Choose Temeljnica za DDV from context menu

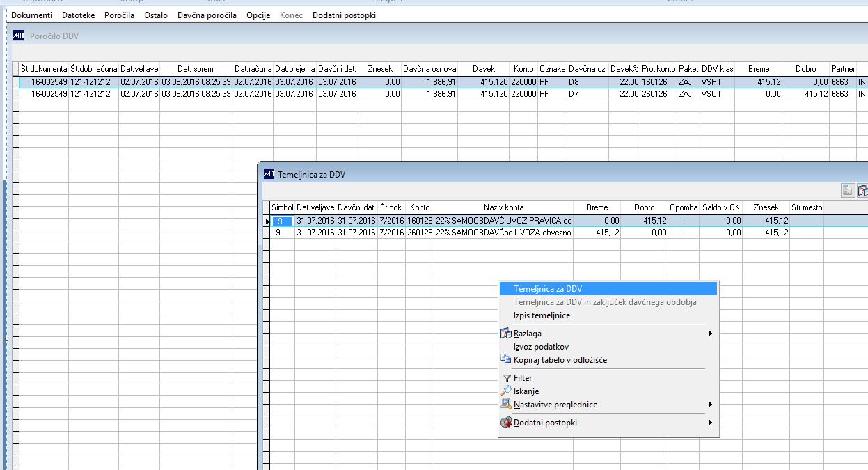click(608, 288)
